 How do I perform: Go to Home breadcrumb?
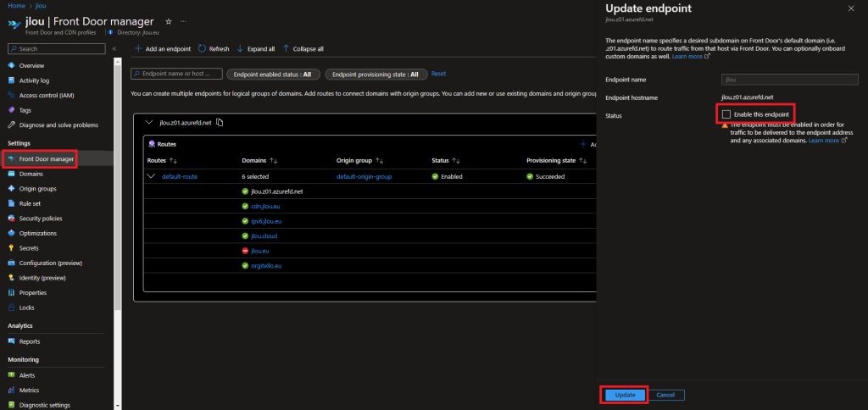pyautogui.click(x=17, y=6)
